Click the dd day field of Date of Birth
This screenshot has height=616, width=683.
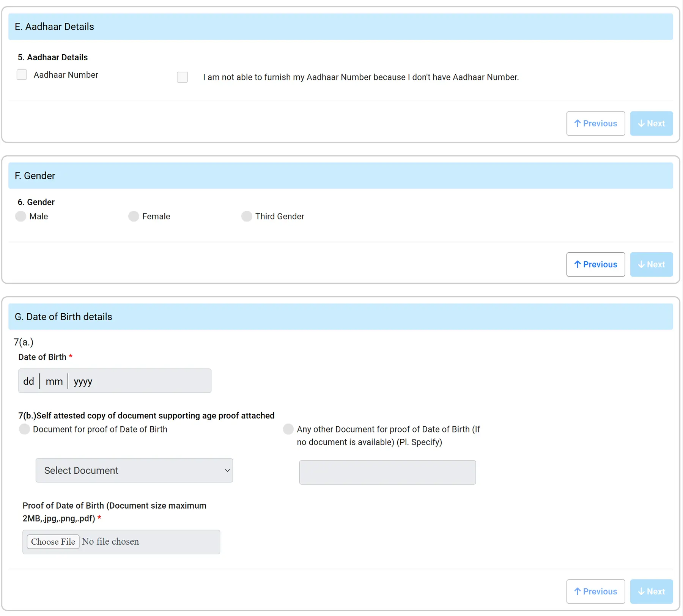[x=28, y=381]
